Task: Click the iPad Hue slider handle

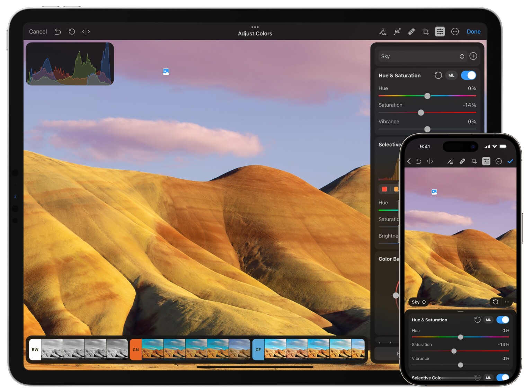Action: (x=427, y=96)
